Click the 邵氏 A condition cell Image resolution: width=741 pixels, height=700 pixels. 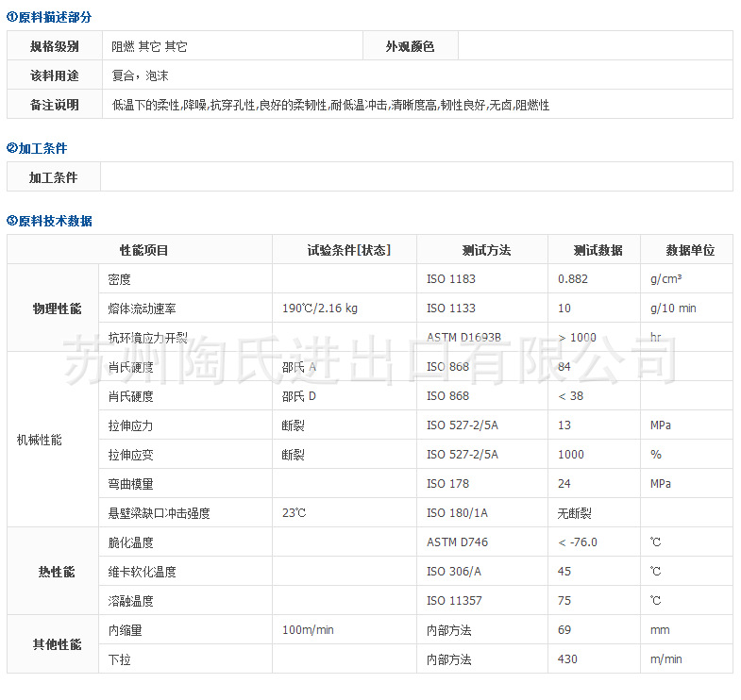345,367
